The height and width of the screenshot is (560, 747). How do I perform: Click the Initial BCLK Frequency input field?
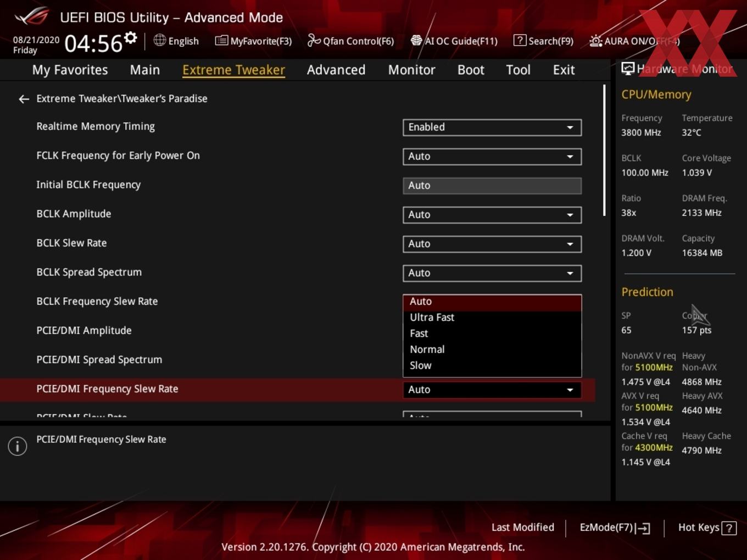point(492,186)
